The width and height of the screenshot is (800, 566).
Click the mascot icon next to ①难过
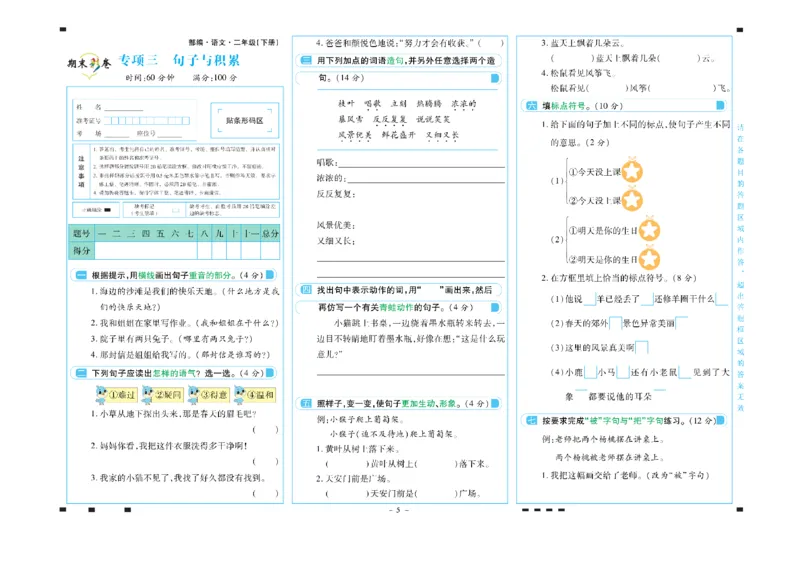point(102,394)
